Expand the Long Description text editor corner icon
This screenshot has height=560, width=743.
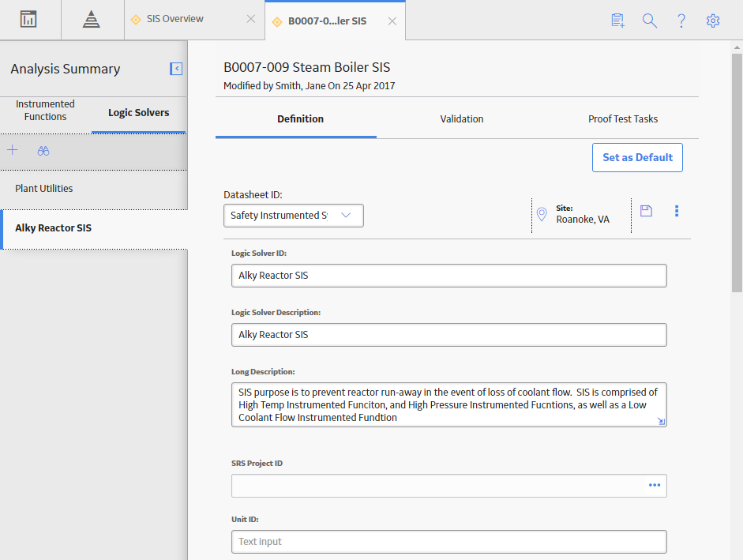(x=661, y=421)
